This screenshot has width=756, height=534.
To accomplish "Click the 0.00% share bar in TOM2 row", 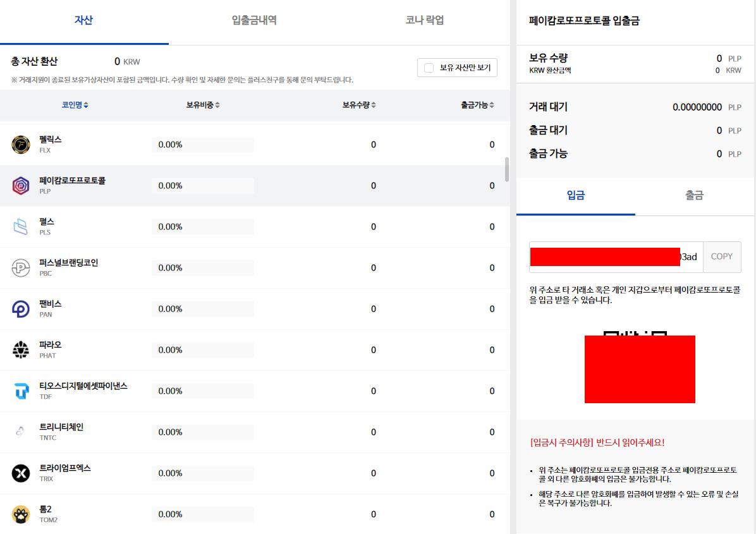I will (202, 514).
